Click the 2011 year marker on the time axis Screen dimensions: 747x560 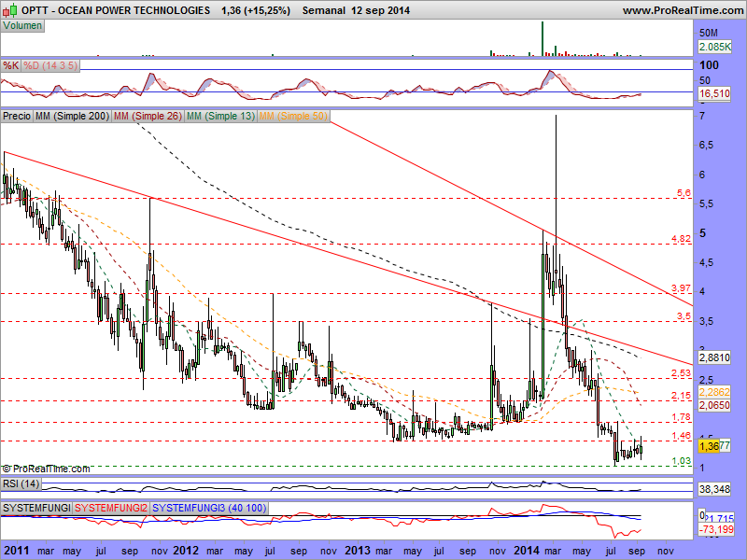click(x=17, y=551)
